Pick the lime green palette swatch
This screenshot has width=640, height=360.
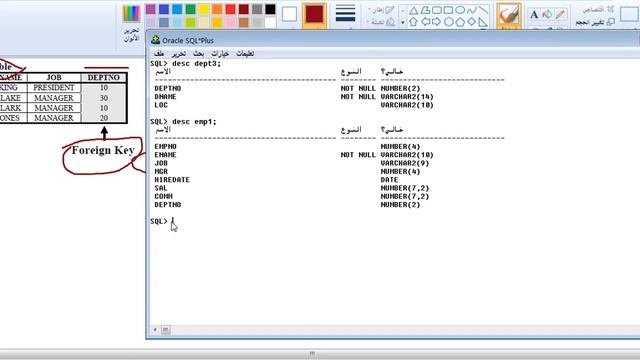190,22
